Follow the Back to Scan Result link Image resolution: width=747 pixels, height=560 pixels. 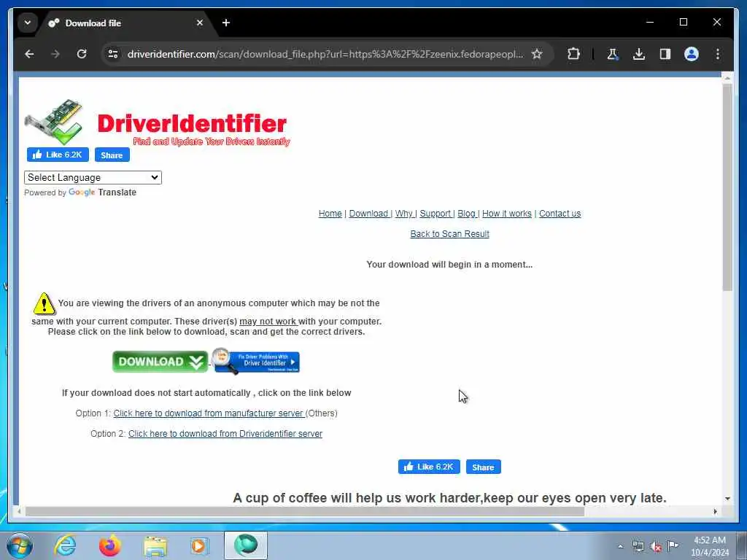[x=449, y=234]
